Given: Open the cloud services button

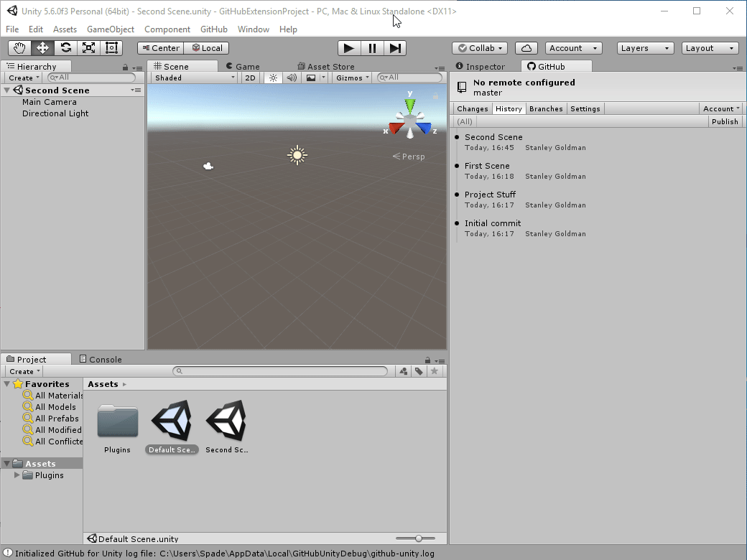Looking at the screenshot, I should coord(526,48).
